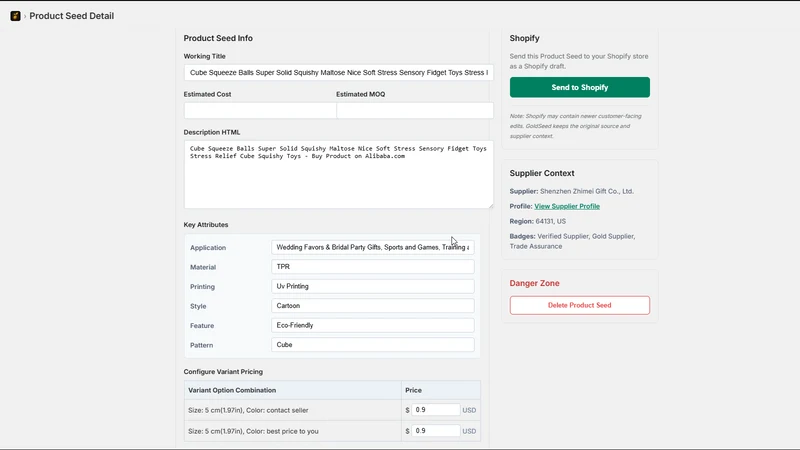Send this seed to Shopify
Screen dimensions: 800x450
click(580, 87)
